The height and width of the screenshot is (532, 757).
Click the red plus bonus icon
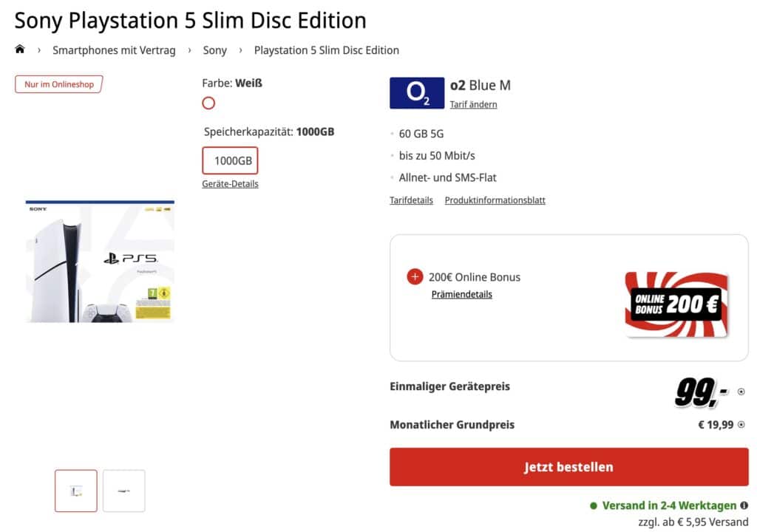pyautogui.click(x=415, y=277)
